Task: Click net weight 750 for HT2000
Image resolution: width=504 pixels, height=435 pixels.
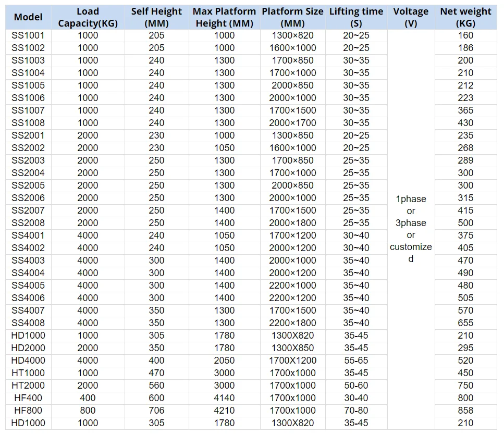Action: tap(466, 386)
